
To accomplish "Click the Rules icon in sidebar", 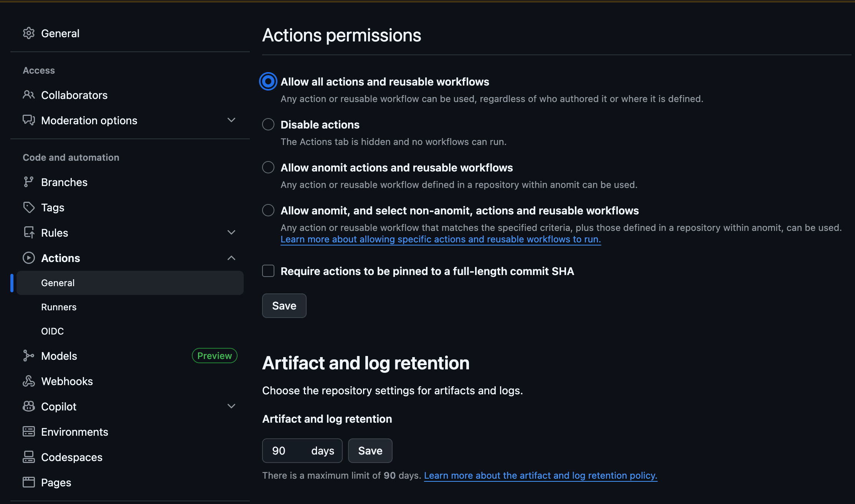I will click(29, 232).
